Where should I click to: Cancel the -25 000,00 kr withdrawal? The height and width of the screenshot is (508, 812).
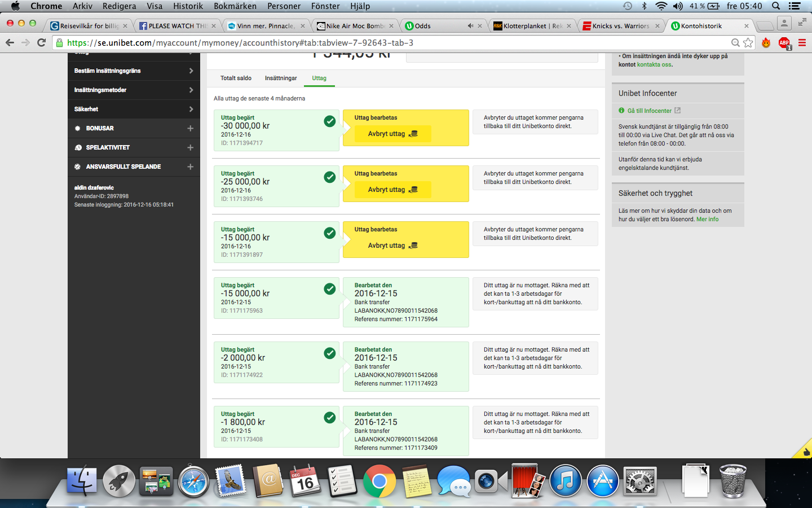pyautogui.click(x=392, y=190)
